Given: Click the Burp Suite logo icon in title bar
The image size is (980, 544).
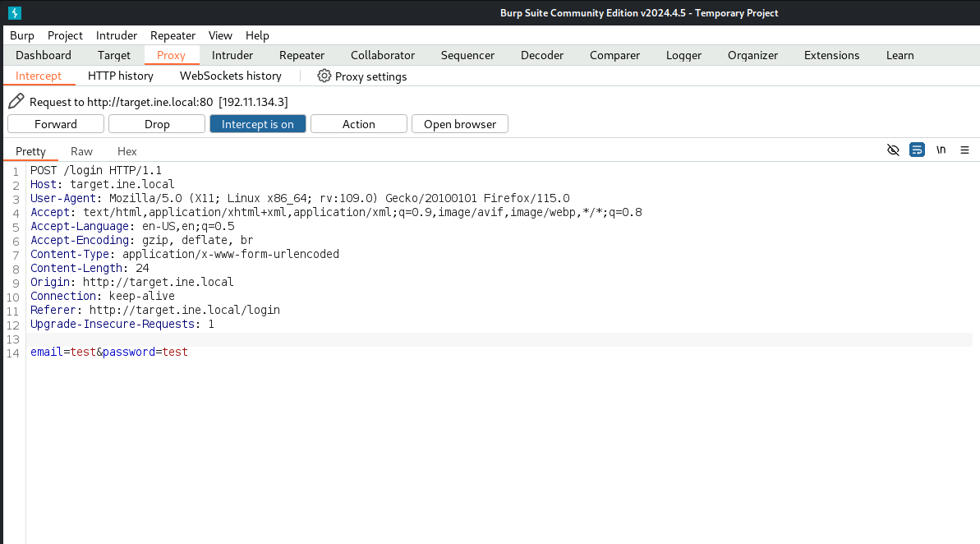Looking at the screenshot, I should tap(14, 12).
